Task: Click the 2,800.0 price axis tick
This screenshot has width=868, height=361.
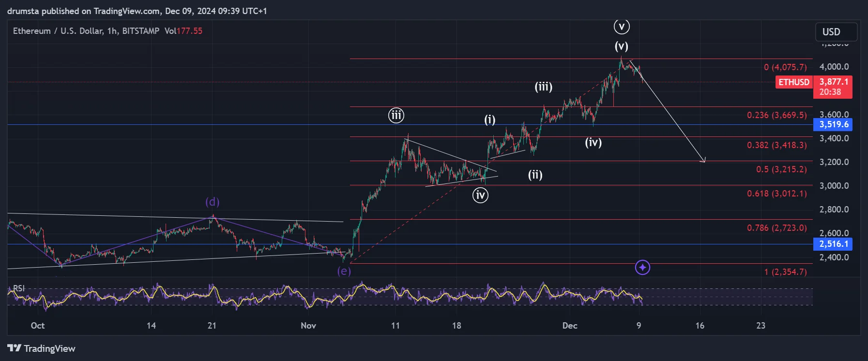Action: click(x=834, y=210)
